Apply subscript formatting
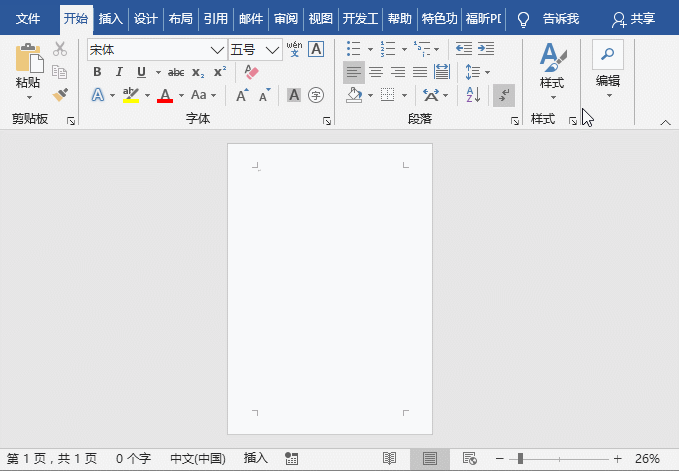 (198, 72)
